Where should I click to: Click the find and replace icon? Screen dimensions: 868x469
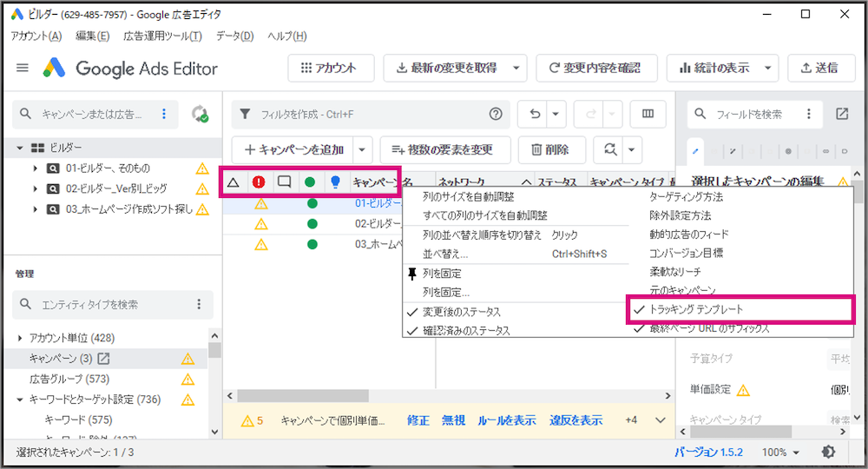610,149
